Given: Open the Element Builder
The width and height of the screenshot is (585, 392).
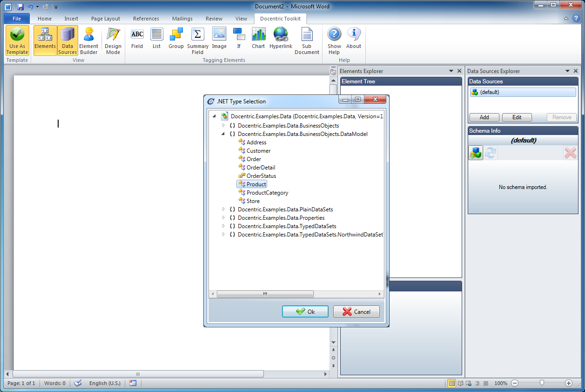Looking at the screenshot, I should (88, 41).
